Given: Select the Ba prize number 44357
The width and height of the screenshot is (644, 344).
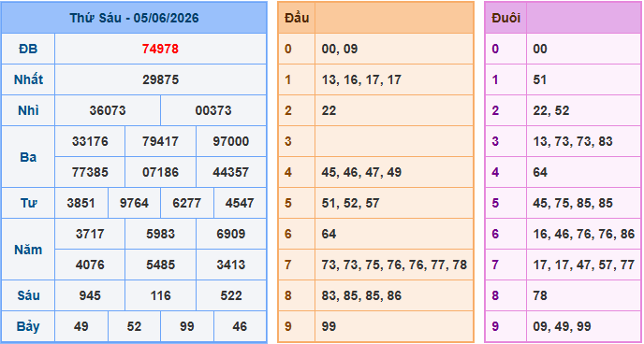Looking at the screenshot, I should (x=231, y=172).
